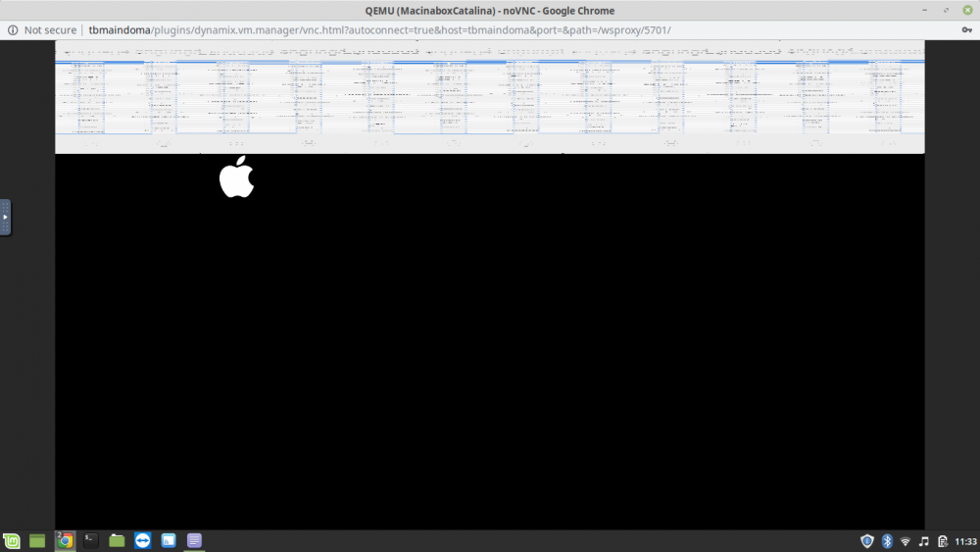Click the green show desktop icon

[37, 541]
